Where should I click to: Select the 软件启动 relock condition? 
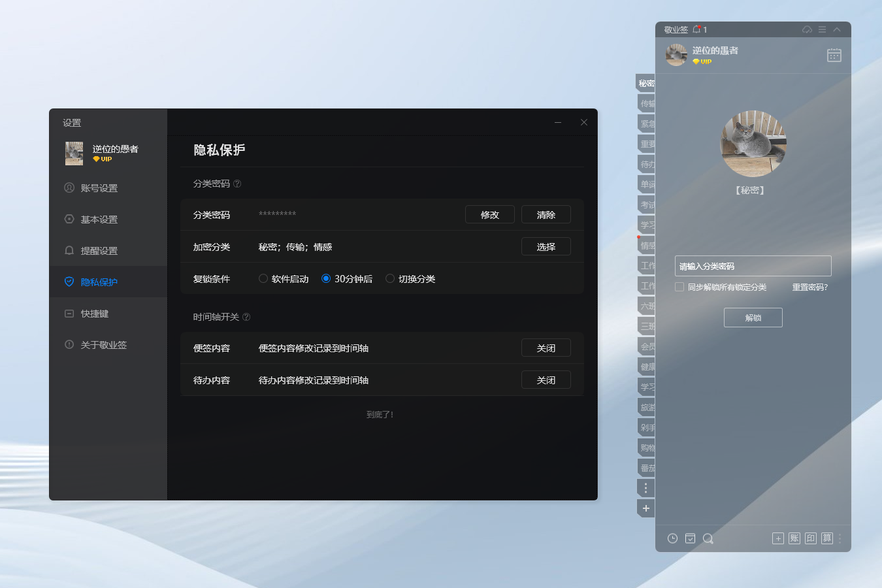(264, 278)
